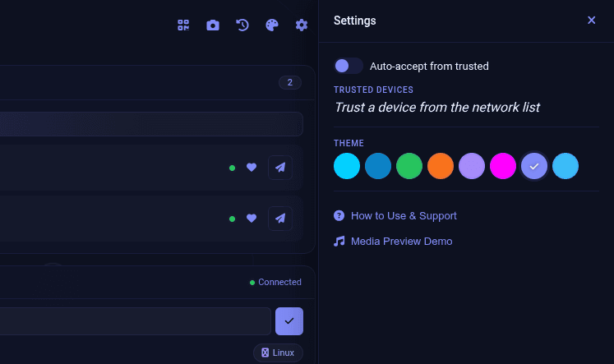This screenshot has height=364, width=614.
Task: Choose the orange theme swatch
Action: coord(441,166)
